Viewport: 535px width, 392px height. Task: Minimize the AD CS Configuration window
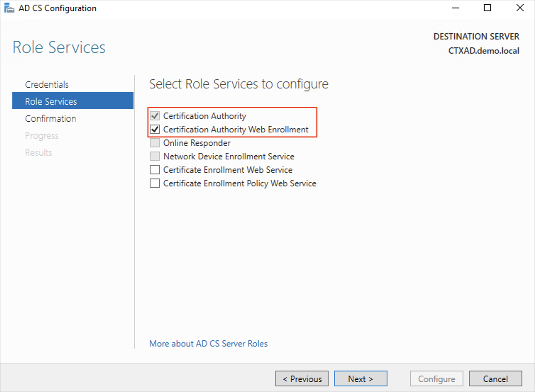(x=456, y=8)
